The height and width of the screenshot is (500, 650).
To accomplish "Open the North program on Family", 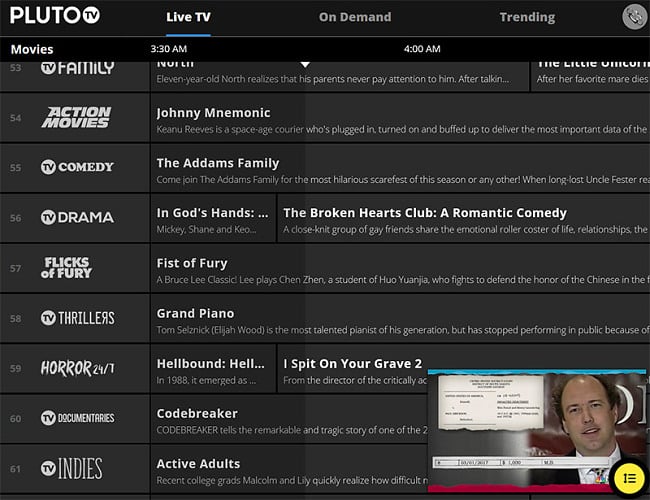I will click(340, 76).
